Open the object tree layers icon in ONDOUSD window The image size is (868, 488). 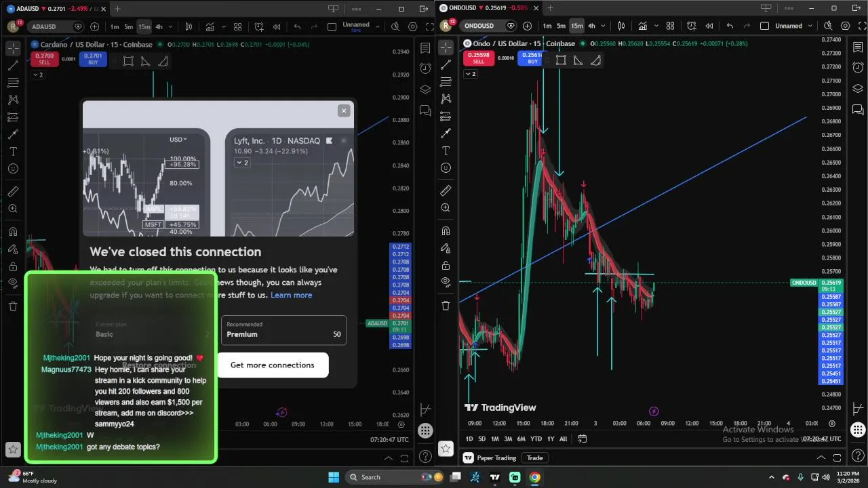point(858,89)
